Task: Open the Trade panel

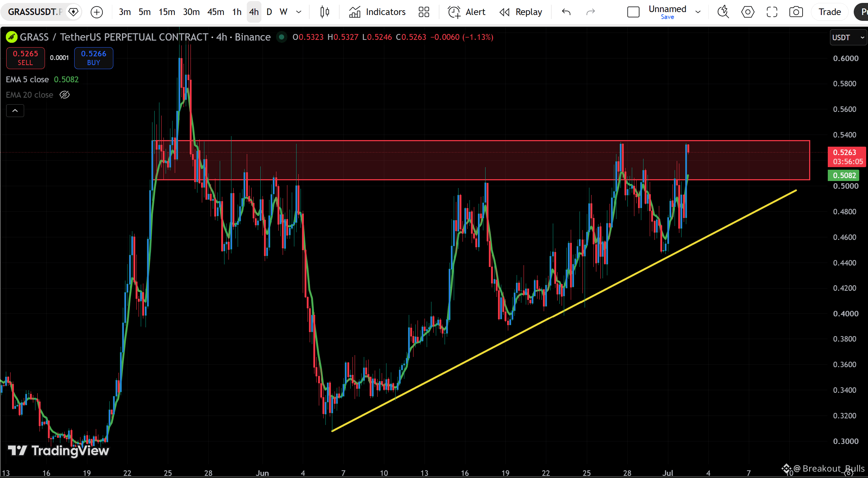Action: (x=830, y=12)
